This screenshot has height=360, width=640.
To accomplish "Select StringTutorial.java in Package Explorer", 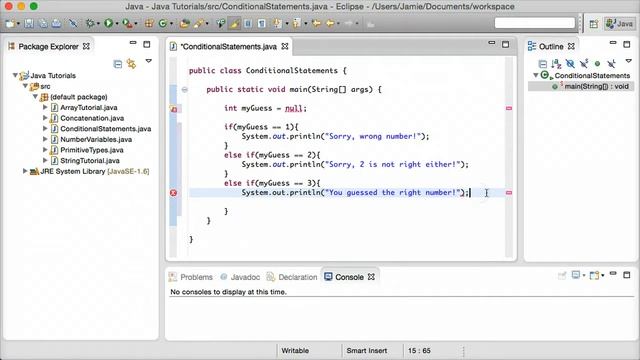I will (90, 160).
